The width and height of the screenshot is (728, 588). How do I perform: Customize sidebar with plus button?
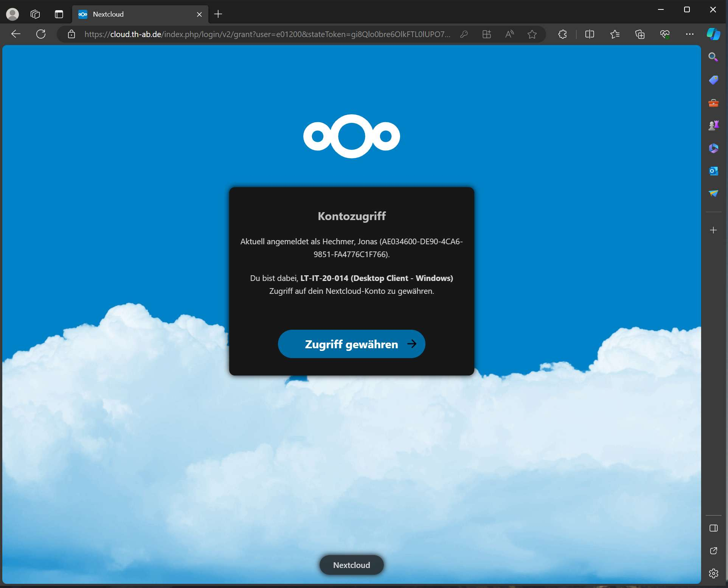coord(713,230)
